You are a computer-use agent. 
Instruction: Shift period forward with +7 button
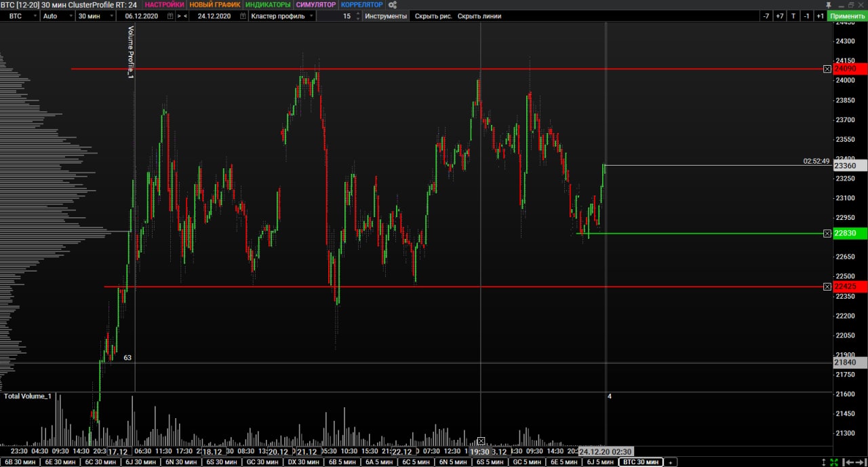point(780,16)
